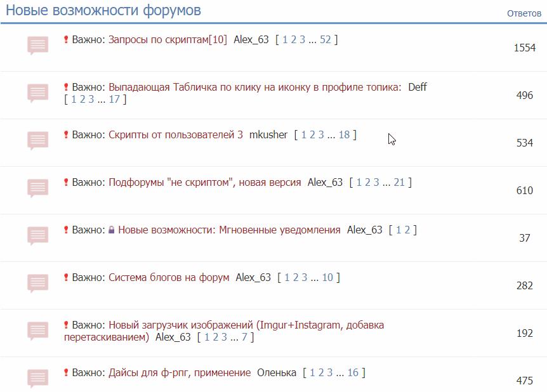Click important mark beside Запросы по скриптам

[x=66, y=39]
